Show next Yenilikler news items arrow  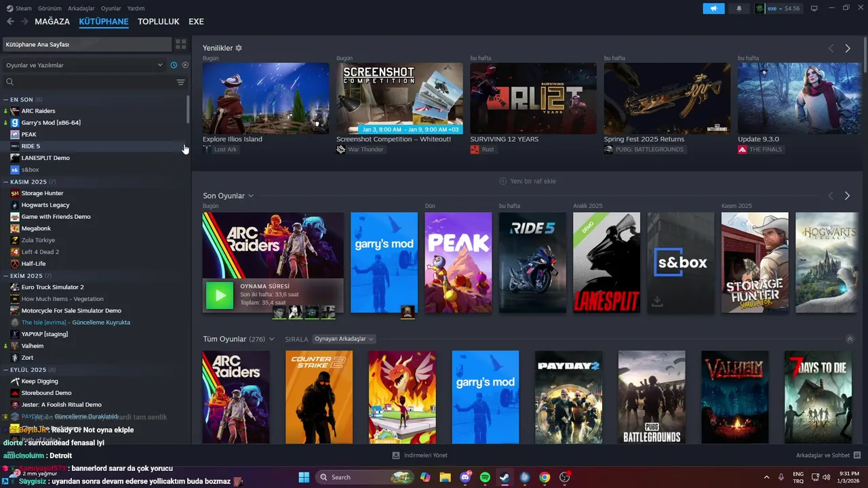pos(848,48)
